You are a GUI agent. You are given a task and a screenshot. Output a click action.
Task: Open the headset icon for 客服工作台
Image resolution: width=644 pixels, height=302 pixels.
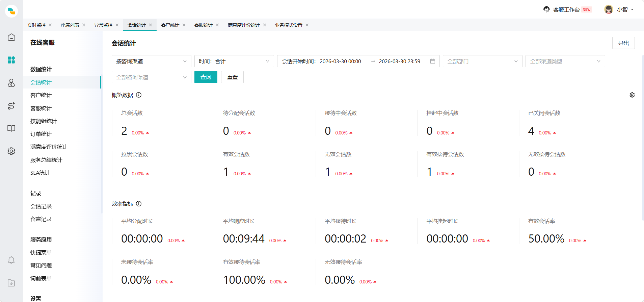point(546,9)
